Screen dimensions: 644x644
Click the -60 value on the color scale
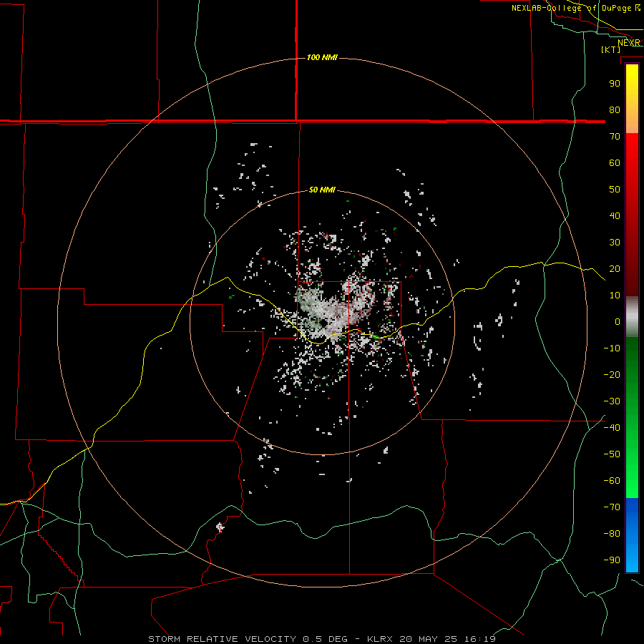pyautogui.click(x=612, y=481)
